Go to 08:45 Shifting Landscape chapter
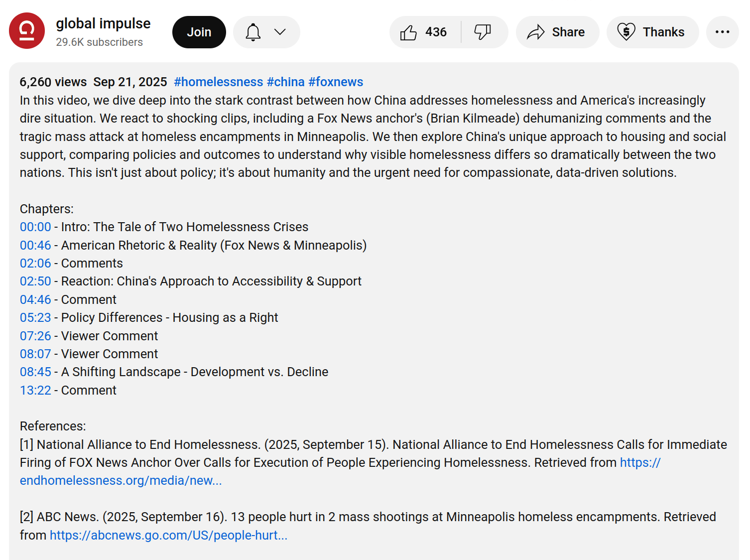The image size is (750, 560). [x=35, y=372]
